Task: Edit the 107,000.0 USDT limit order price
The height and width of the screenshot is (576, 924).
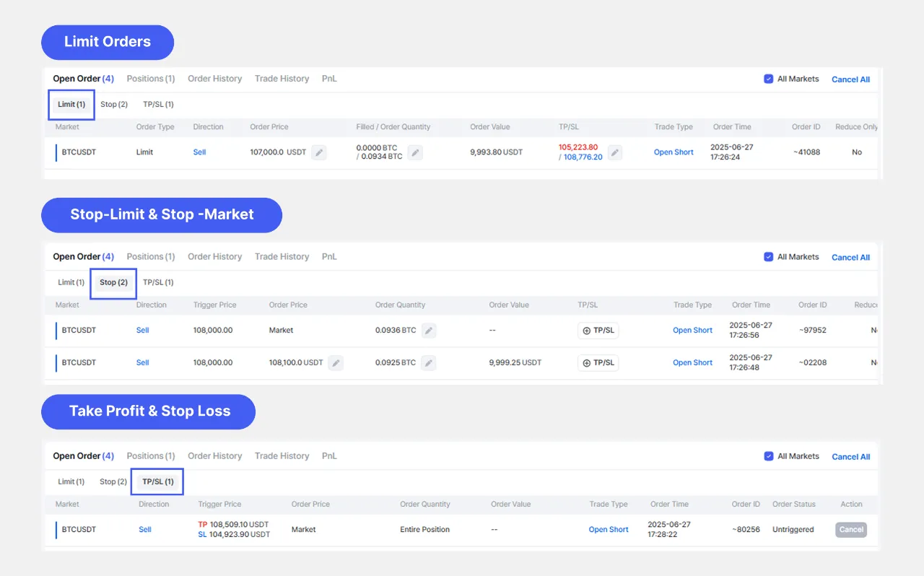Action: tap(319, 152)
